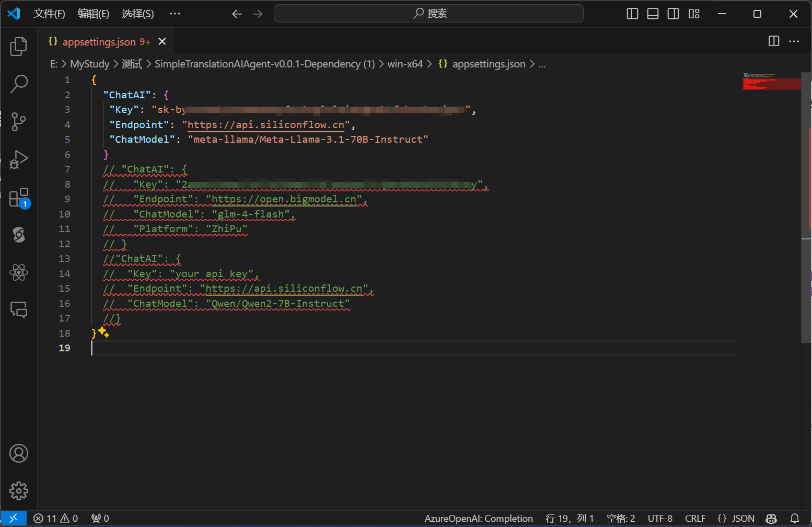Click the VS Code logo icon
This screenshot has height=527, width=812.
coord(14,14)
